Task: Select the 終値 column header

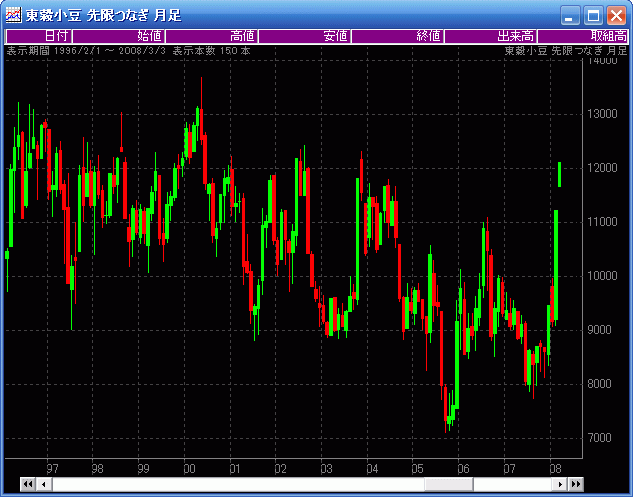Action: tap(398, 36)
